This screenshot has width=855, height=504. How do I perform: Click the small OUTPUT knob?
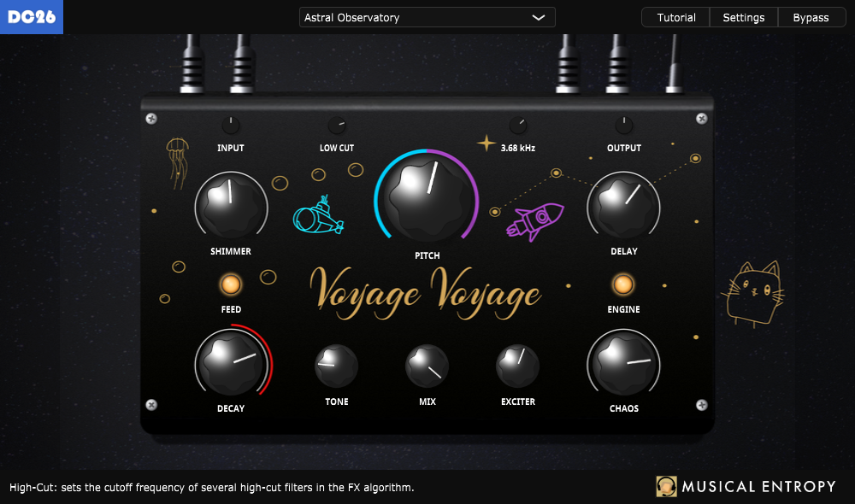[624, 126]
